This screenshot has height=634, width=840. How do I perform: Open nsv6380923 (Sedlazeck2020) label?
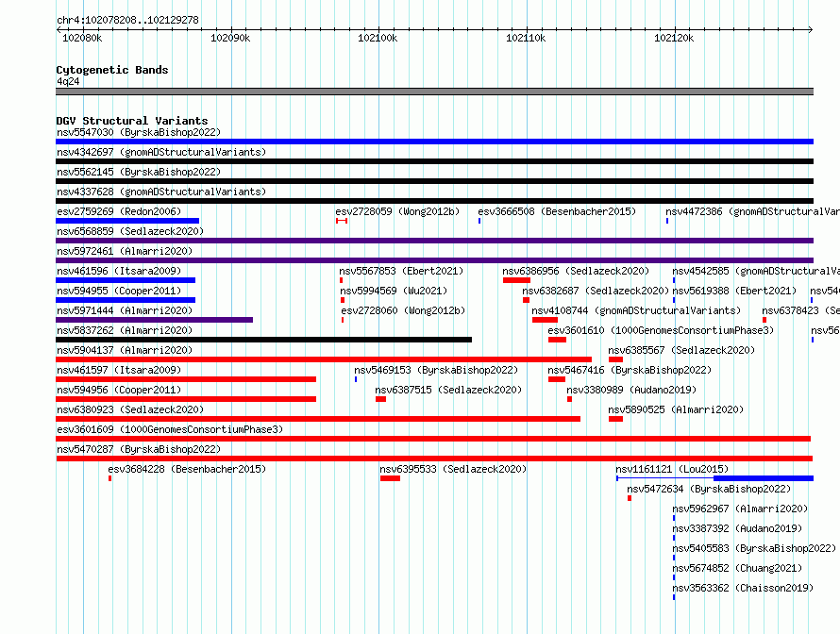(x=130, y=409)
